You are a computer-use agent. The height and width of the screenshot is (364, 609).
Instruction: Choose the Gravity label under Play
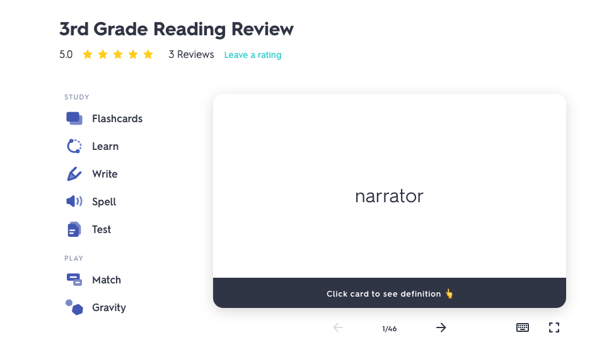(x=108, y=307)
